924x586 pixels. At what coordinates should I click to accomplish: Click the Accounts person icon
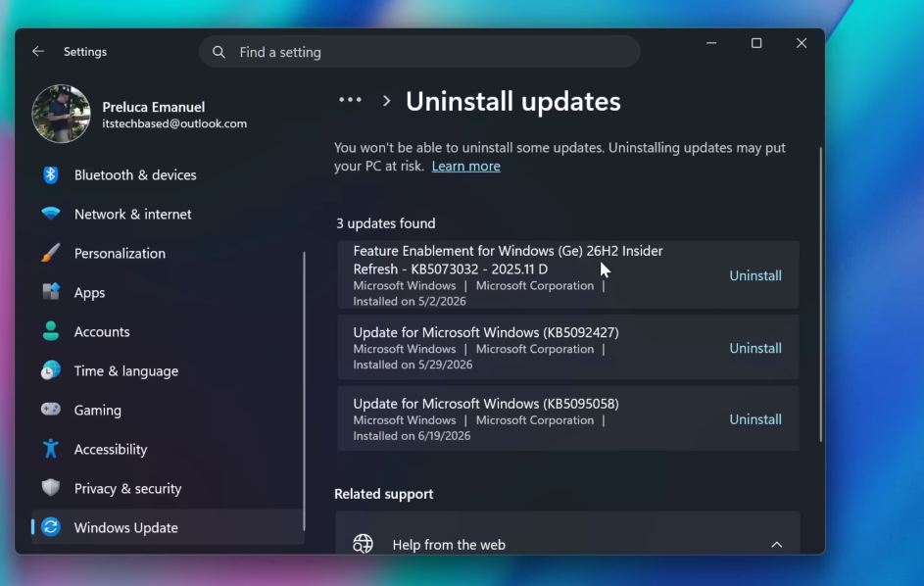[x=51, y=331]
